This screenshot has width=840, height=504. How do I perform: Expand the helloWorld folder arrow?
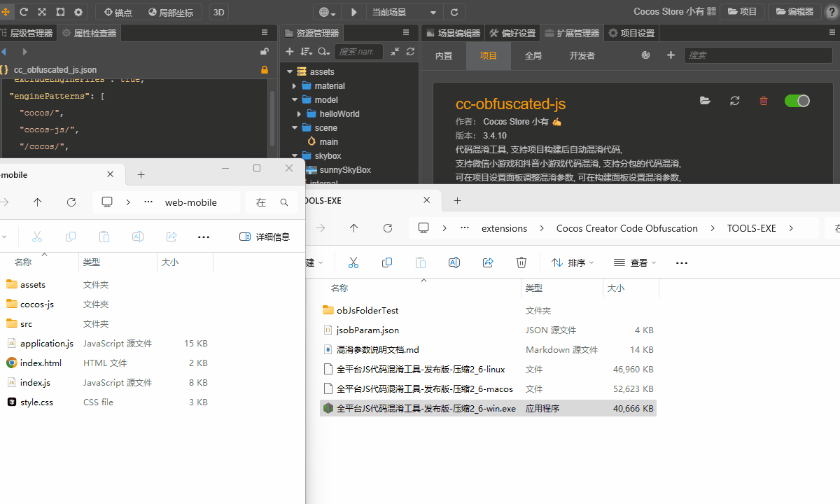tap(300, 113)
